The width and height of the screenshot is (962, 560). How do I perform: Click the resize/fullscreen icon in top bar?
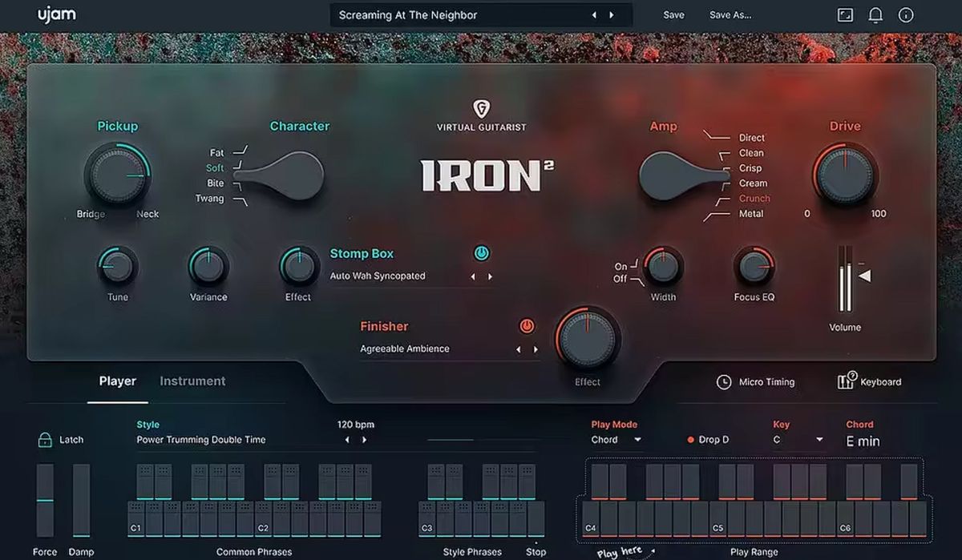(x=844, y=14)
